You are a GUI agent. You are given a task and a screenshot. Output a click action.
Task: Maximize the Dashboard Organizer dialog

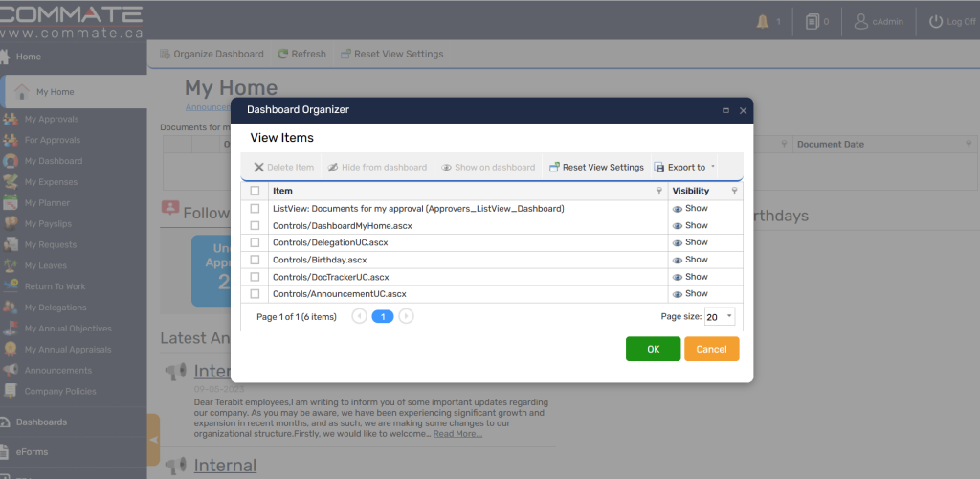[725, 110]
